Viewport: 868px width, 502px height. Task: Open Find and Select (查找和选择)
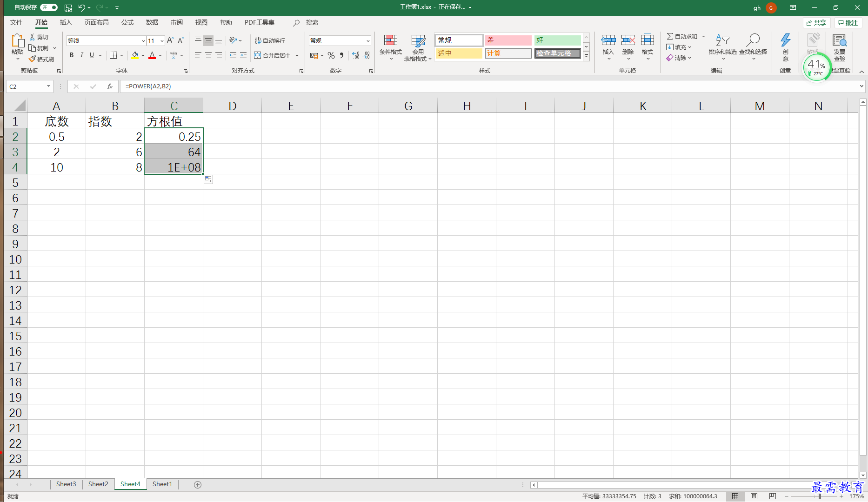pyautogui.click(x=753, y=46)
